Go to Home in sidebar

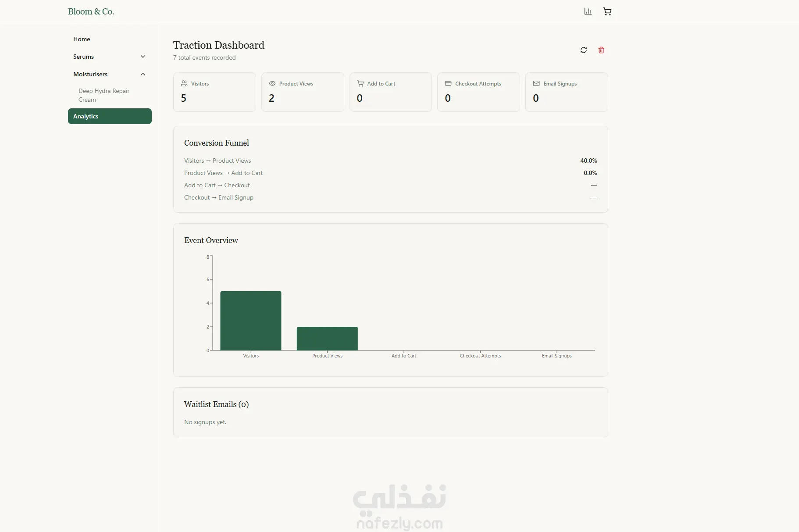(82, 39)
